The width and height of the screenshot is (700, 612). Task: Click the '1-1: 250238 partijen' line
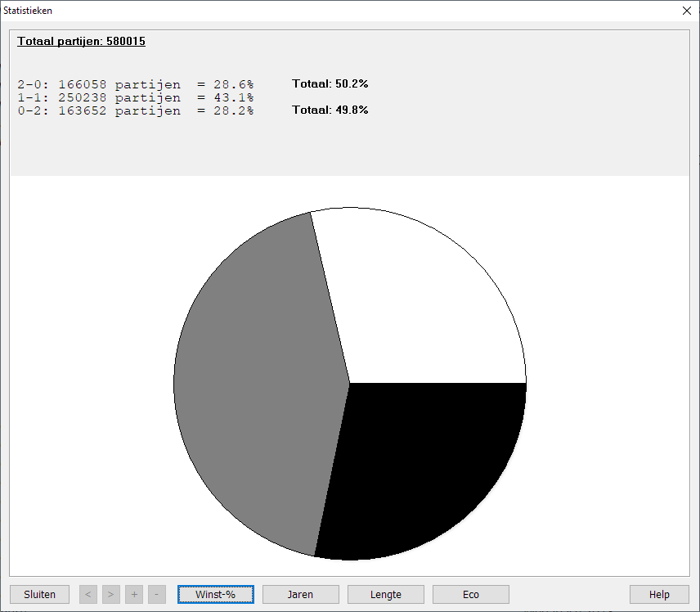click(x=135, y=97)
